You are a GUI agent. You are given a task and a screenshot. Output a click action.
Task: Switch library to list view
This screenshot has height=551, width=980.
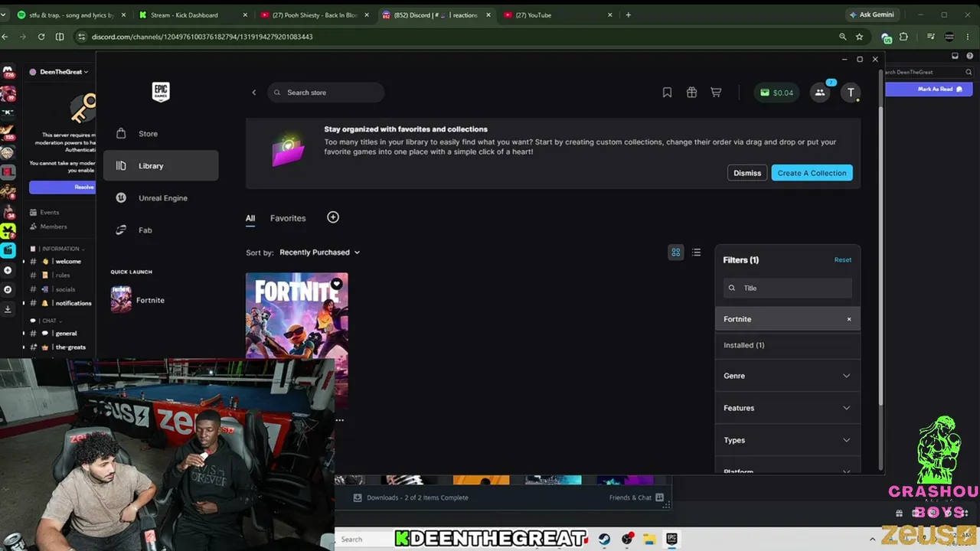click(696, 253)
